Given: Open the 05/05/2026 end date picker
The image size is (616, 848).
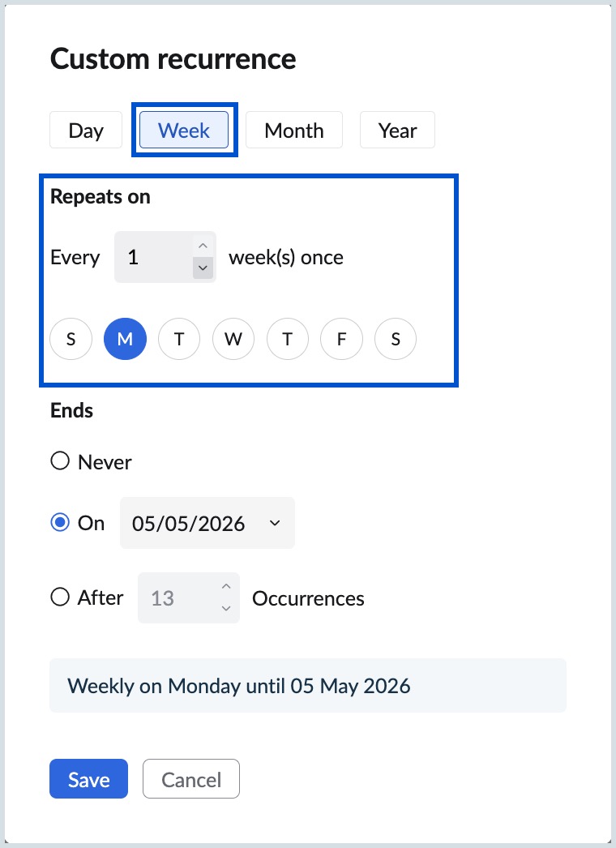Looking at the screenshot, I should (207, 523).
